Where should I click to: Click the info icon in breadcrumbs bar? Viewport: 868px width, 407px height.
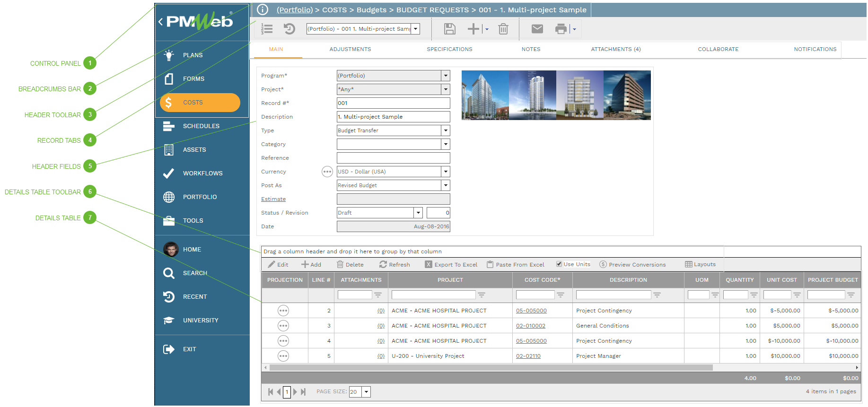click(263, 9)
